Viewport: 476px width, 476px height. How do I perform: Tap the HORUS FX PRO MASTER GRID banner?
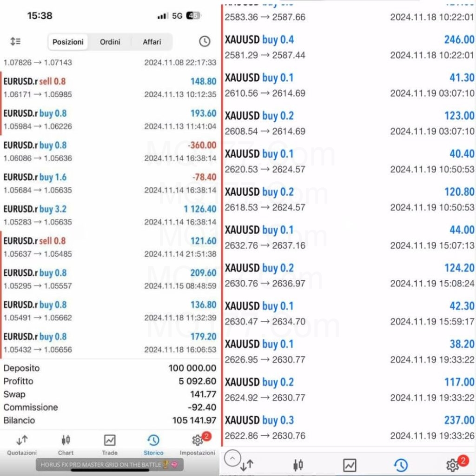(x=110, y=464)
